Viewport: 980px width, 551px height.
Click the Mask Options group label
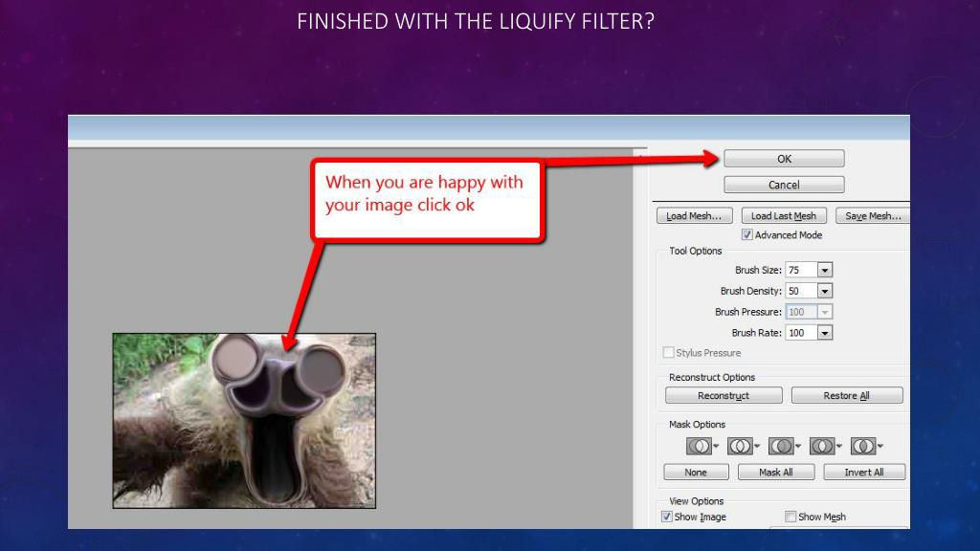[x=697, y=424]
